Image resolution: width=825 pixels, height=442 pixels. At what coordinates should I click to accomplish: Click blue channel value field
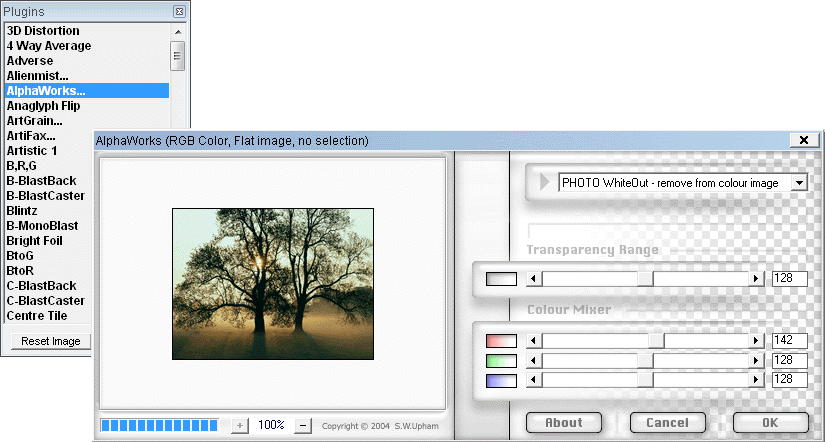pos(789,380)
